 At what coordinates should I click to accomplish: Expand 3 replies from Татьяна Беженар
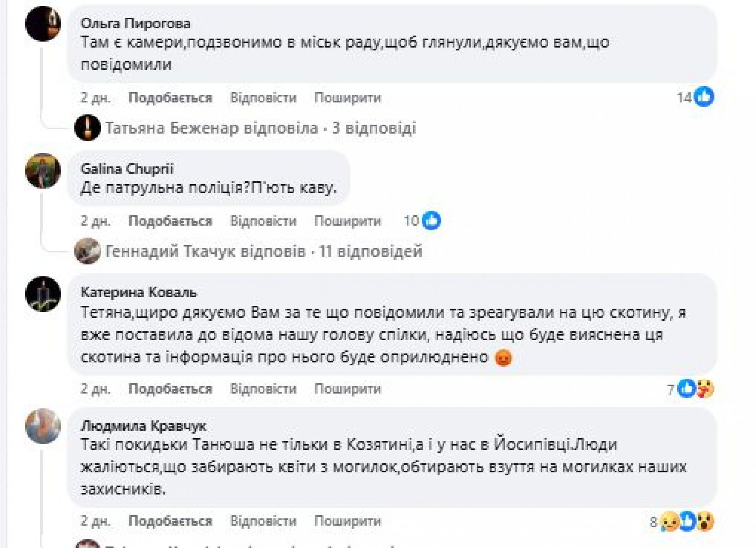260,128
